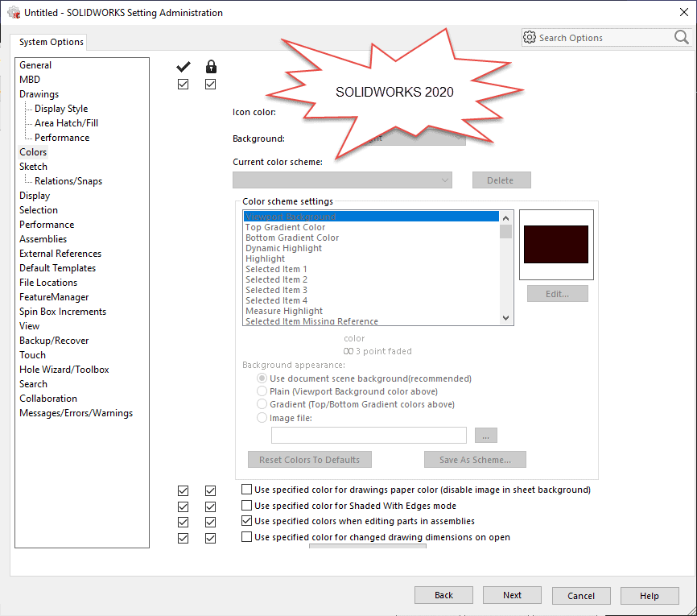The image size is (697, 616).
Task: Select 'Measure Highlight' in color list
Action: pos(371,311)
